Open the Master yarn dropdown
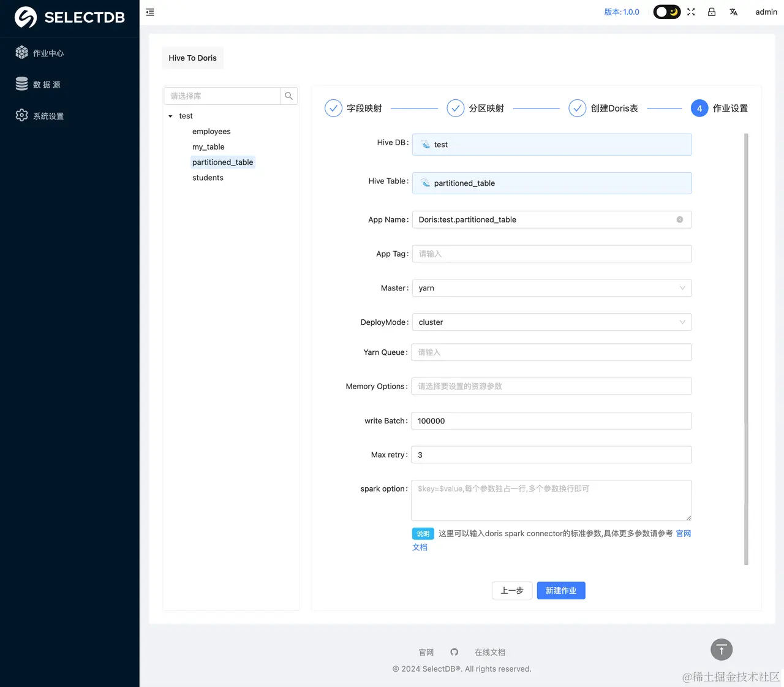This screenshot has height=687, width=784. coord(551,288)
